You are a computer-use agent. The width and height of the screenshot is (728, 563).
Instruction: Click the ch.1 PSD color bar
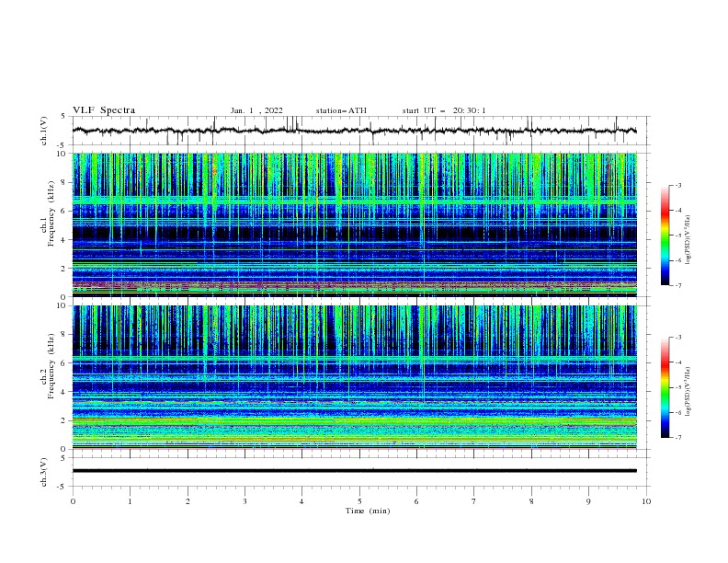pyautogui.click(x=665, y=236)
